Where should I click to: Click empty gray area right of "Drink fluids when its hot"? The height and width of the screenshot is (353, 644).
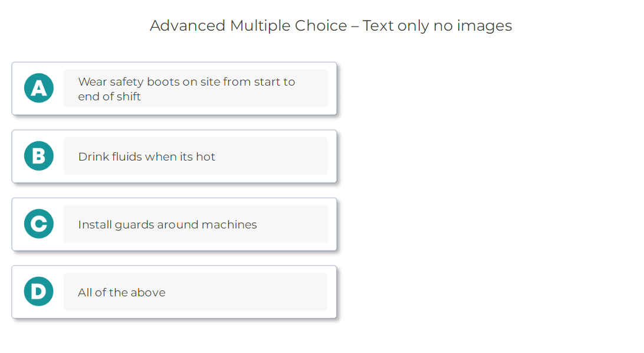click(271, 156)
